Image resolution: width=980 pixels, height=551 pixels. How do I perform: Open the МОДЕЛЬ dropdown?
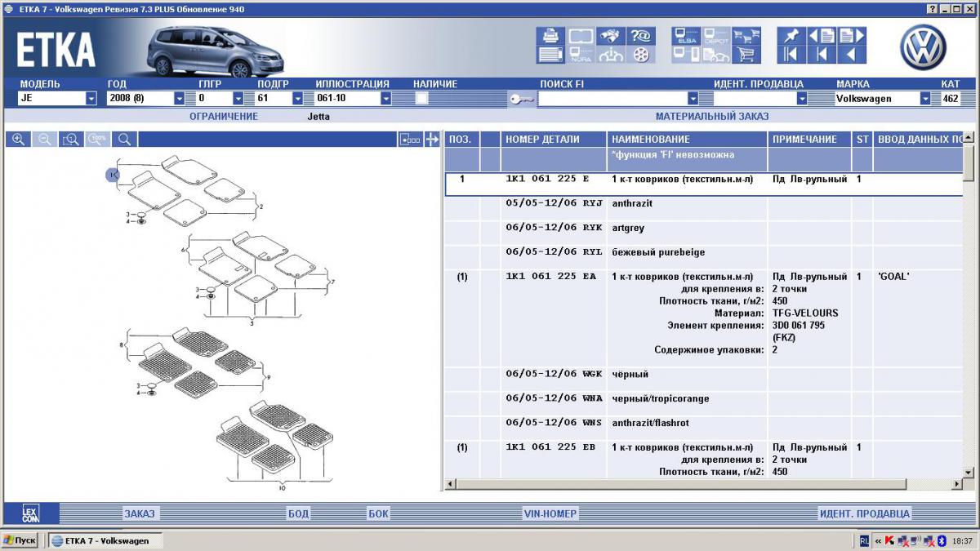click(91, 99)
